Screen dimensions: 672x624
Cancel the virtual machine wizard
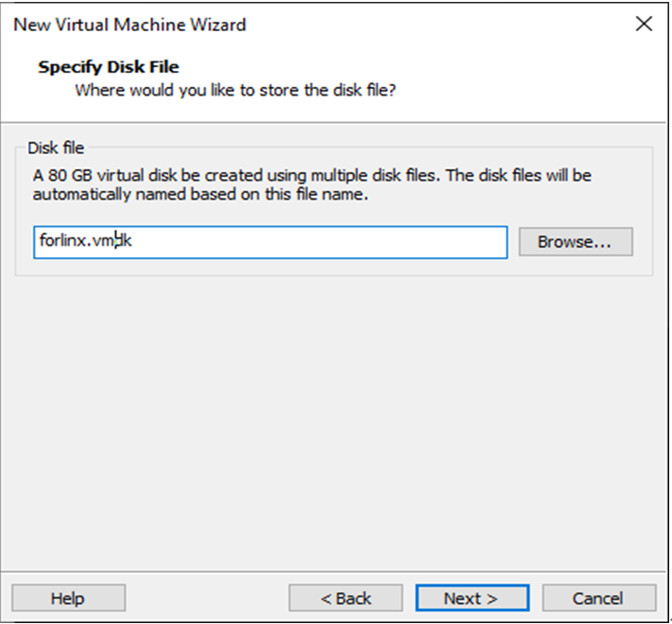597,598
